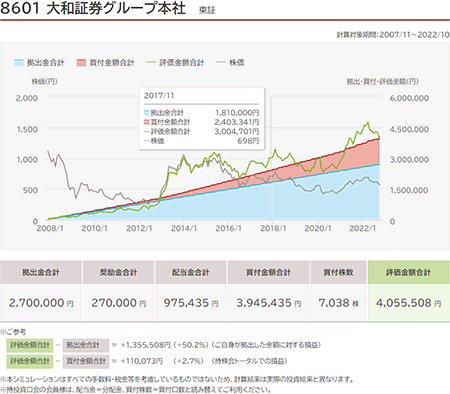Click the 7,038 株 purchased shares cell
The image size is (450, 394).
pos(338,303)
